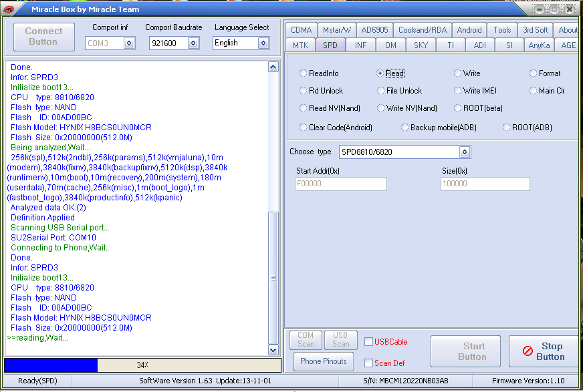Click the Start Addr(0x) input field

(x=340, y=184)
